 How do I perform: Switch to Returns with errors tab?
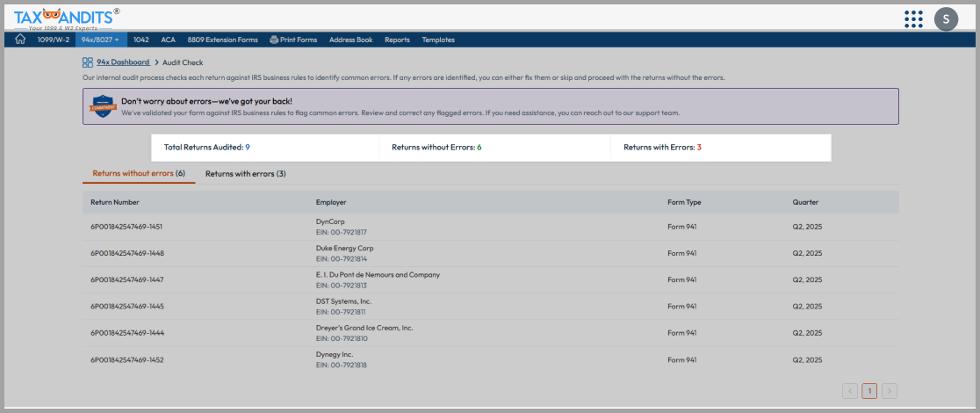pyautogui.click(x=245, y=174)
